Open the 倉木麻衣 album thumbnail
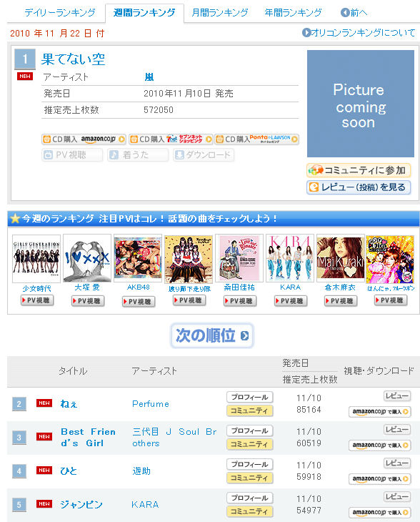The width and height of the screenshot is (420, 522). [x=340, y=257]
